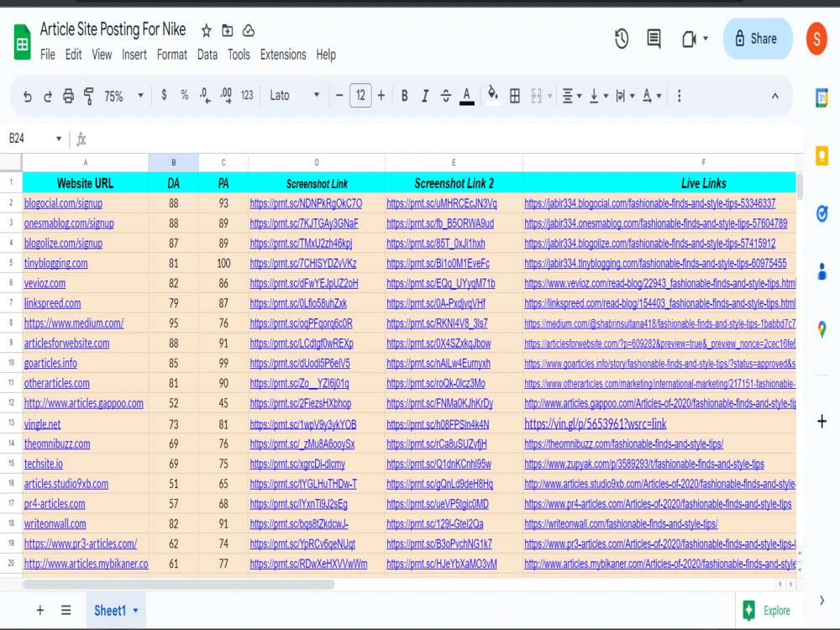
Task: Open version history clock icon
Action: (622, 39)
